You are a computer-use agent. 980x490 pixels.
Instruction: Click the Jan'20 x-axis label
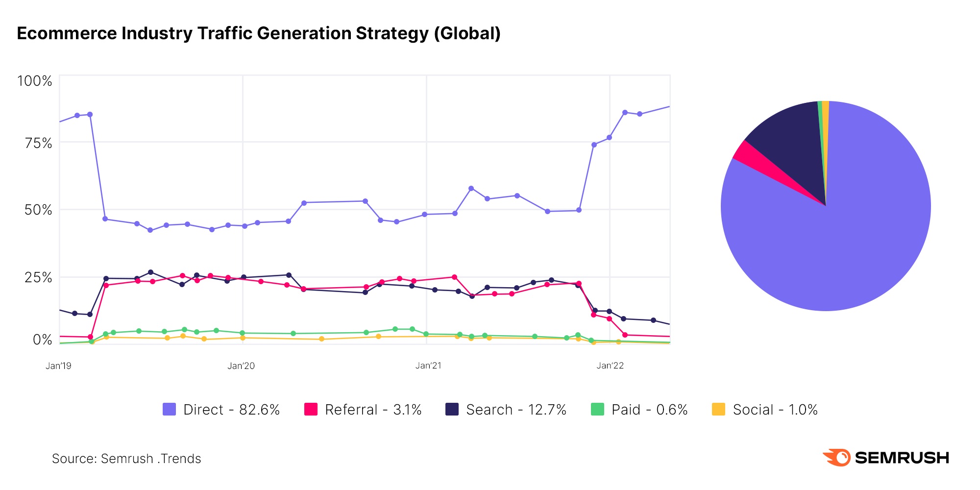pyautogui.click(x=241, y=366)
